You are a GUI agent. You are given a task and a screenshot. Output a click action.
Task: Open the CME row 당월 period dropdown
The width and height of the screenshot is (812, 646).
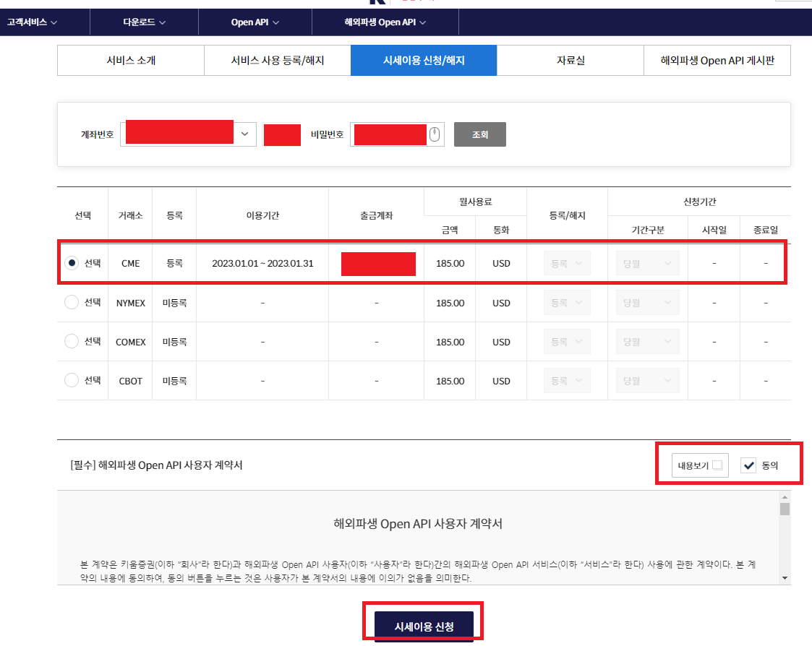click(x=647, y=264)
